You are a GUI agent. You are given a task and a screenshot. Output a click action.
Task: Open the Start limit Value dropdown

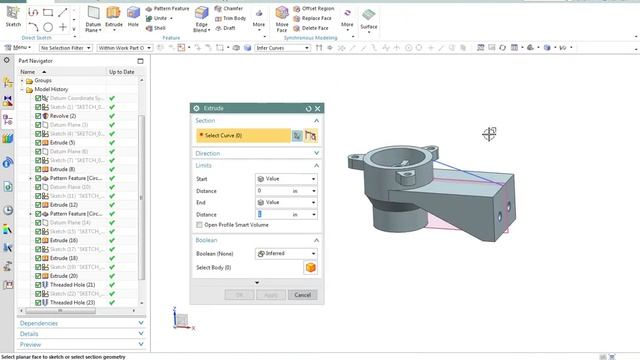[286, 179]
